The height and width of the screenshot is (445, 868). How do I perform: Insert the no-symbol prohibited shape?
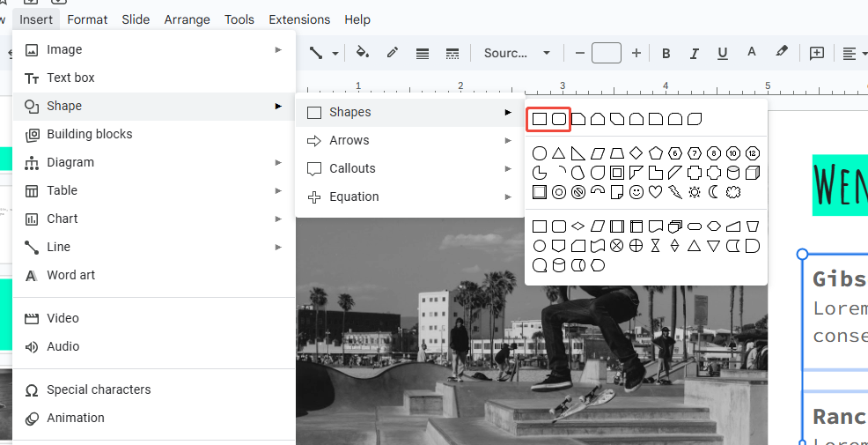click(x=578, y=192)
